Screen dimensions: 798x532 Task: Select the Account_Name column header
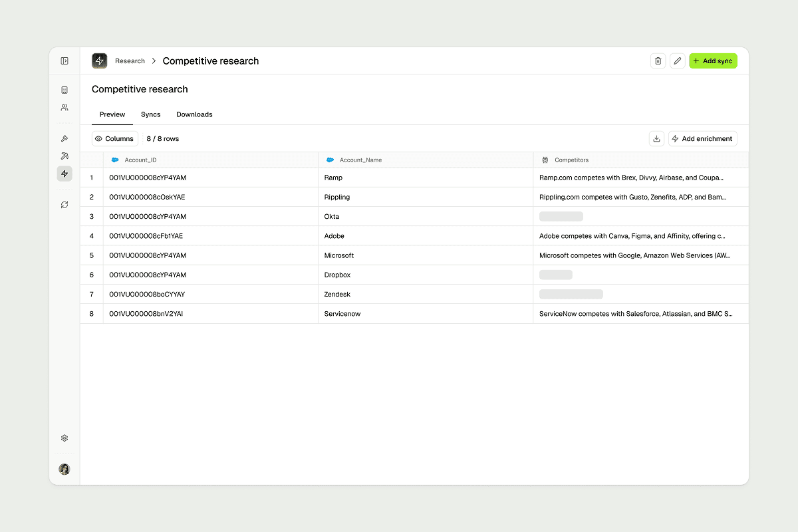coord(426,160)
